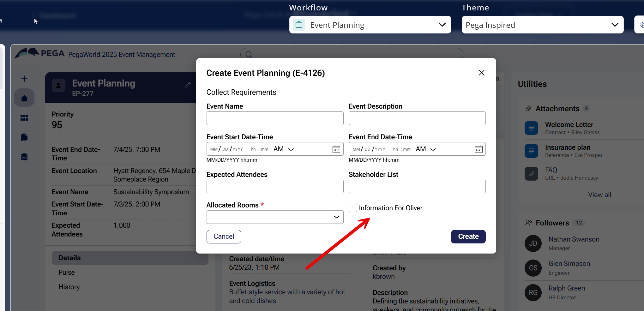The width and height of the screenshot is (644, 311).
Task: Click the grid apps icon in sidebar
Action: [x=24, y=118]
